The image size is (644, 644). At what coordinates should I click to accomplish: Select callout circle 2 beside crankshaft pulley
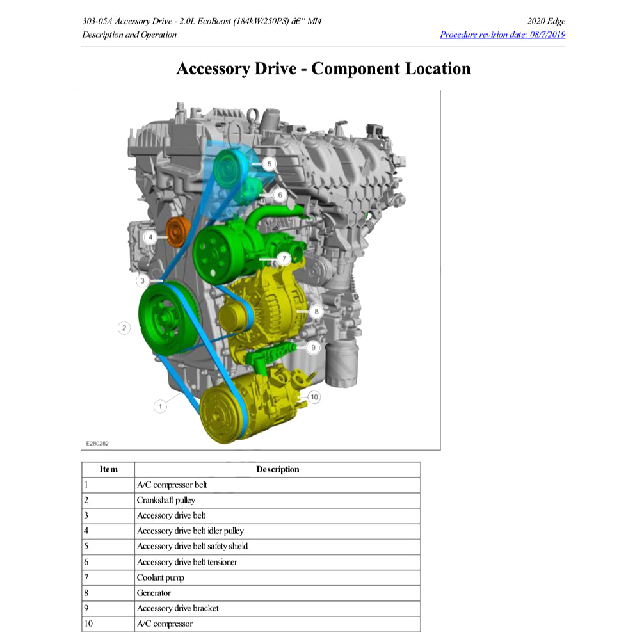124,328
